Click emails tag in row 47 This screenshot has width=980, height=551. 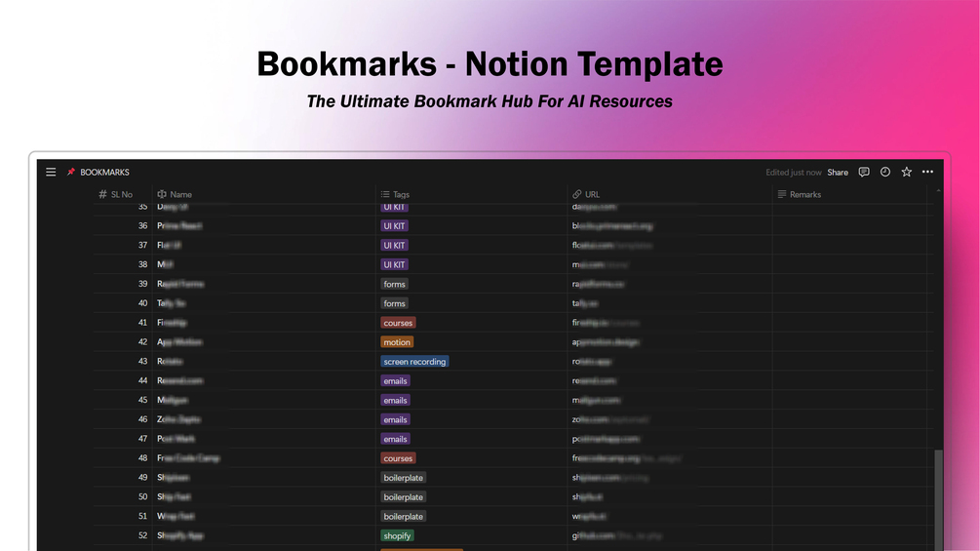pyautogui.click(x=395, y=439)
